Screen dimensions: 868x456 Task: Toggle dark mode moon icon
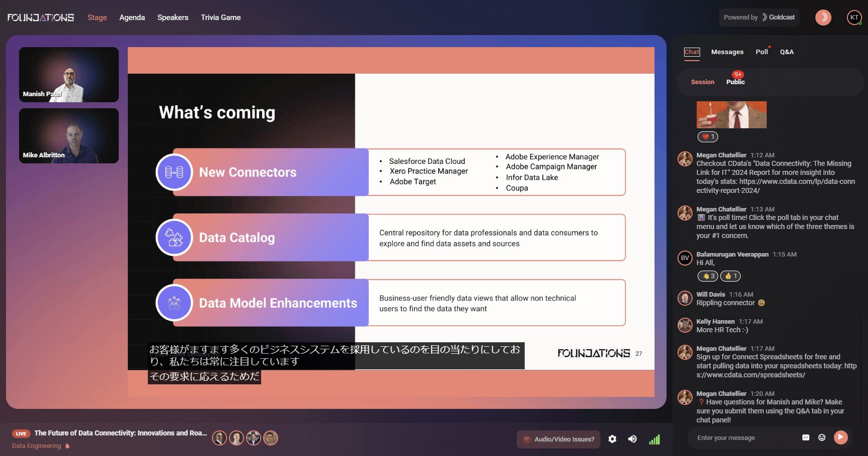point(823,18)
